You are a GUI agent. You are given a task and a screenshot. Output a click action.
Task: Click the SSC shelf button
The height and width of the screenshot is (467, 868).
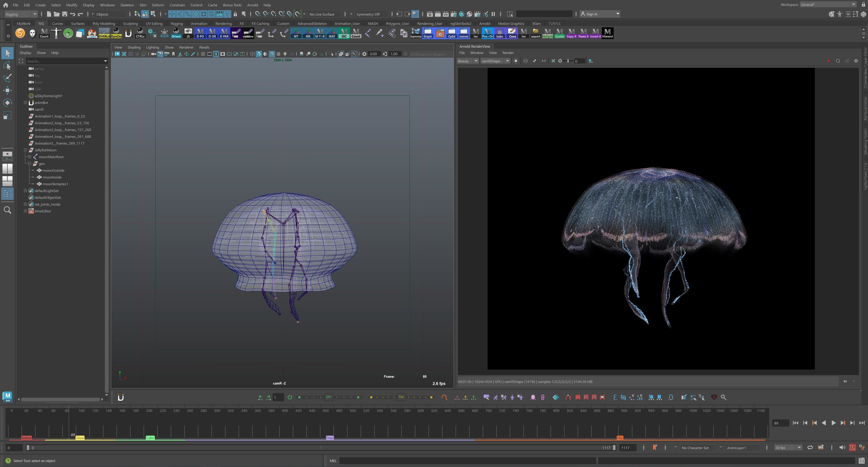344,33
